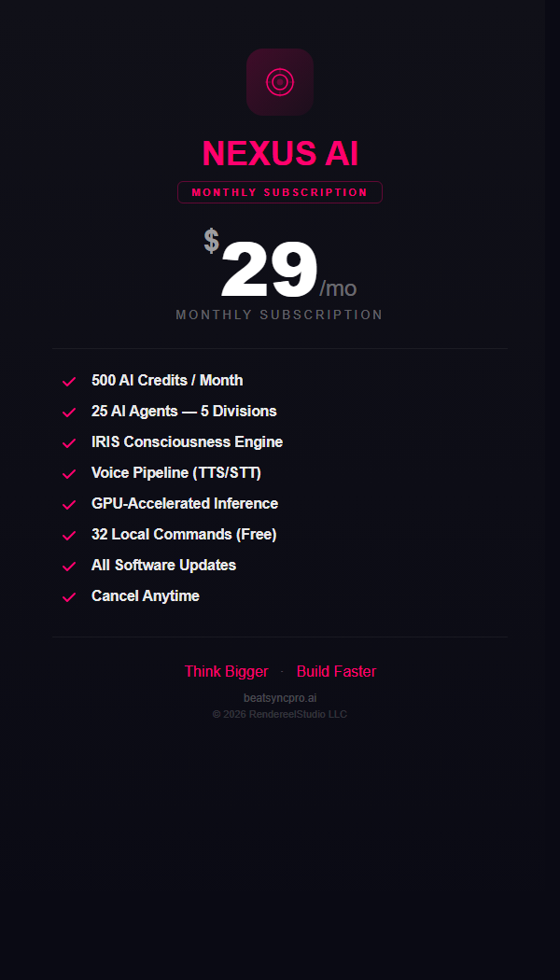
Task: Click the gray Monthly Subscription caption under price
Action: (280, 315)
